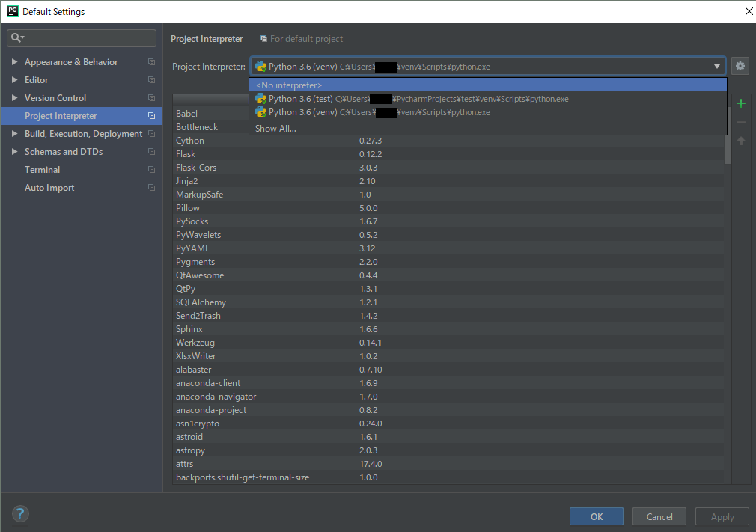Click the copy icon beside Version Control
The width and height of the screenshot is (756, 532).
coord(151,98)
